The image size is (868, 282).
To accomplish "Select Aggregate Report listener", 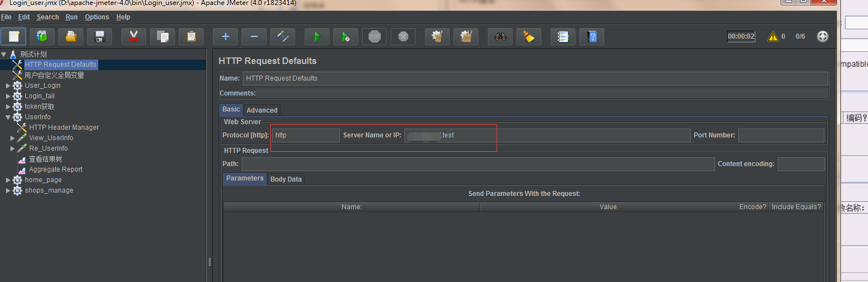I will [56, 169].
